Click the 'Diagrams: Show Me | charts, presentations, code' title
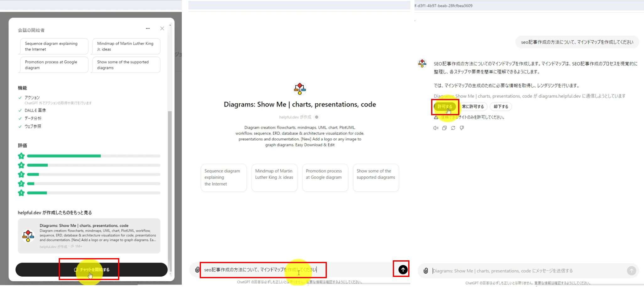This screenshot has width=644, height=287. point(300,104)
